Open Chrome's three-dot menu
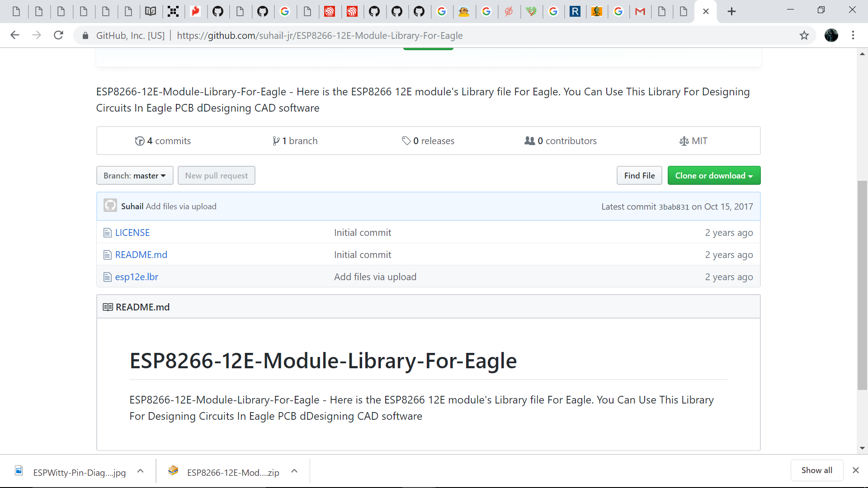868x488 pixels. (853, 35)
